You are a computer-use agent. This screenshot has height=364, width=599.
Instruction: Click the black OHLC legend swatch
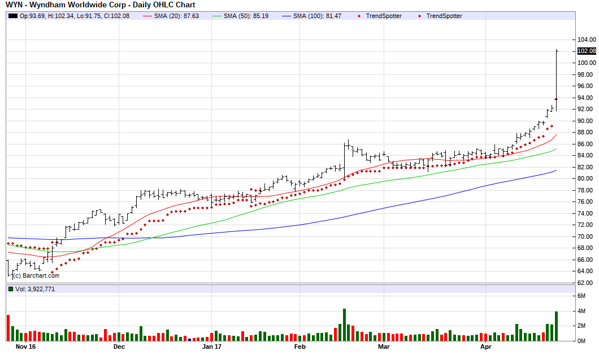tap(13, 16)
